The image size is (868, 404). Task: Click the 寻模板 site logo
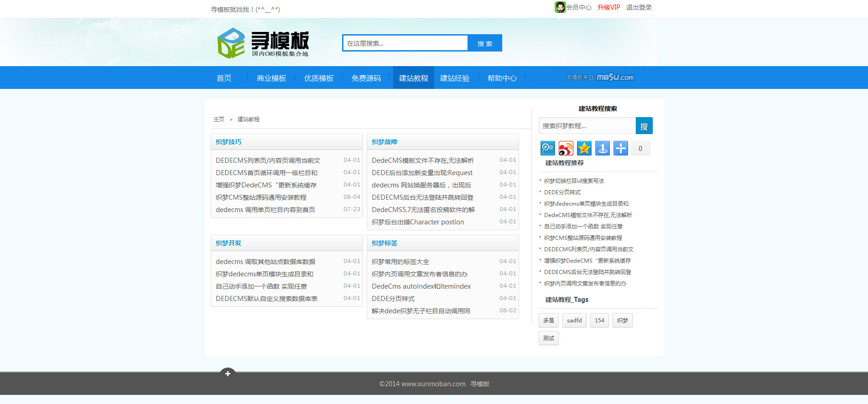point(263,43)
